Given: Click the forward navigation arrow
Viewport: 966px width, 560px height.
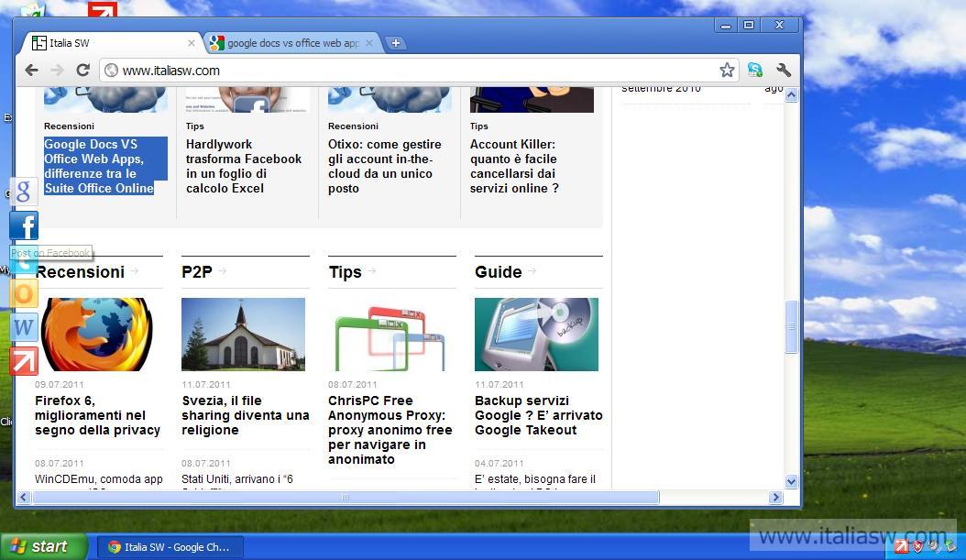Looking at the screenshot, I should pyautogui.click(x=58, y=71).
